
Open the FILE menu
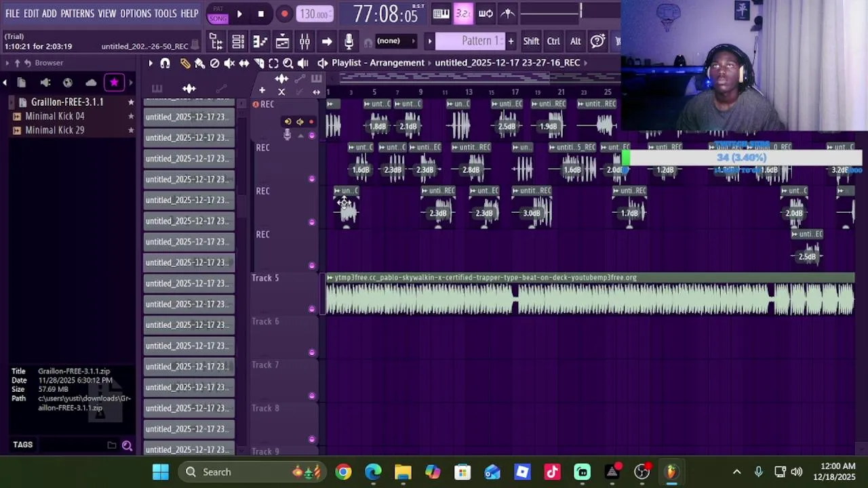point(12,14)
